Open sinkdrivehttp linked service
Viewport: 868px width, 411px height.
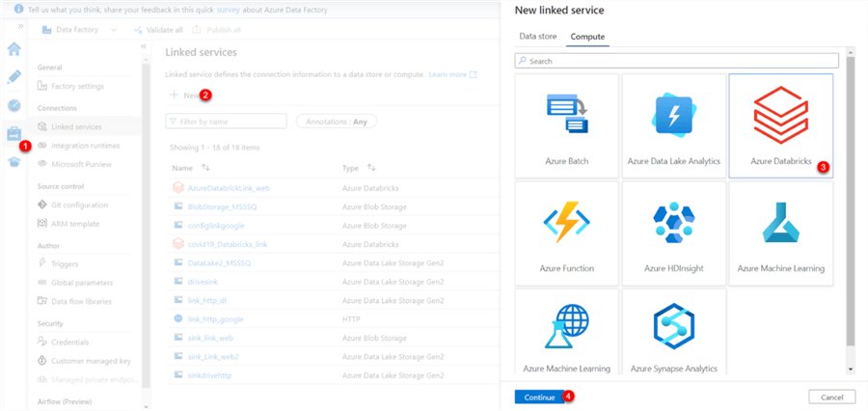[209, 375]
